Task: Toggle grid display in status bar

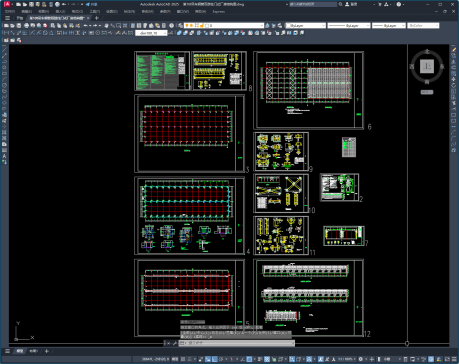Action: click(183, 359)
